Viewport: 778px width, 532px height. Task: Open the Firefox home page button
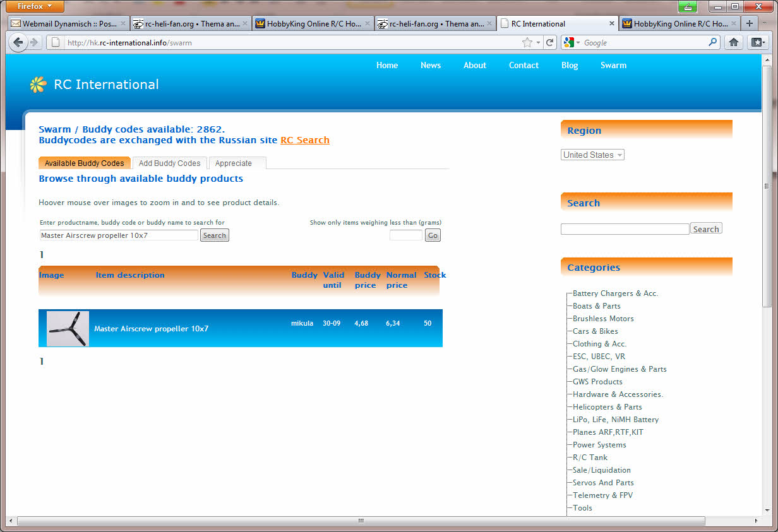point(734,42)
